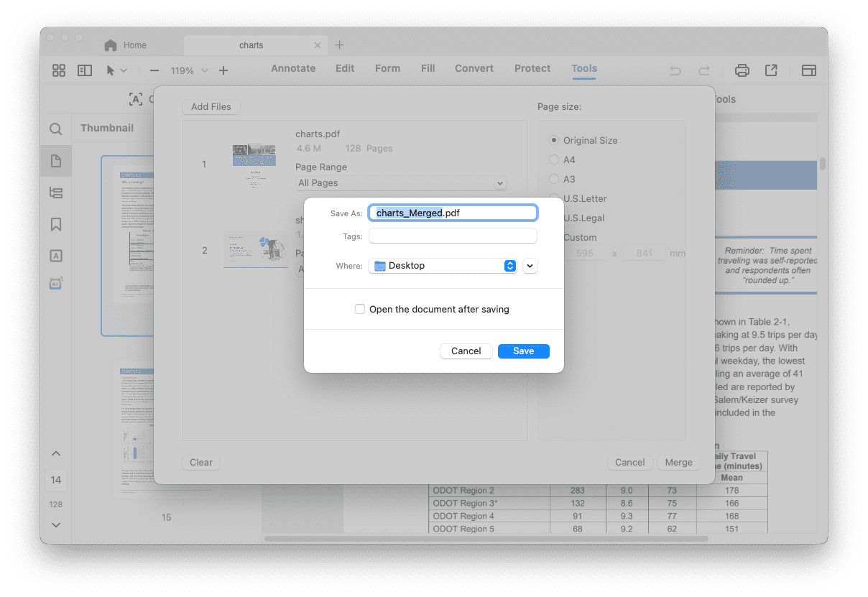Open the grid view icon
This screenshot has height=597, width=868.
coord(58,70)
